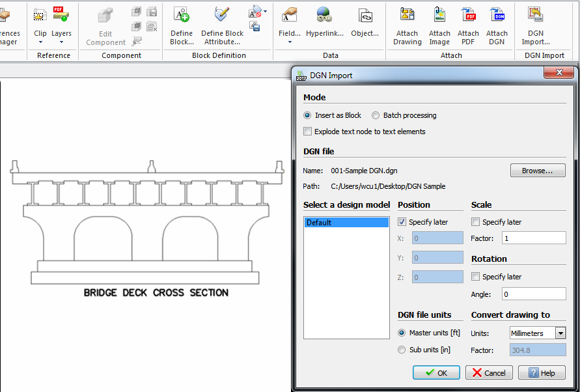Expand the Field dropdown arrow
The image size is (580, 392).
point(289,40)
